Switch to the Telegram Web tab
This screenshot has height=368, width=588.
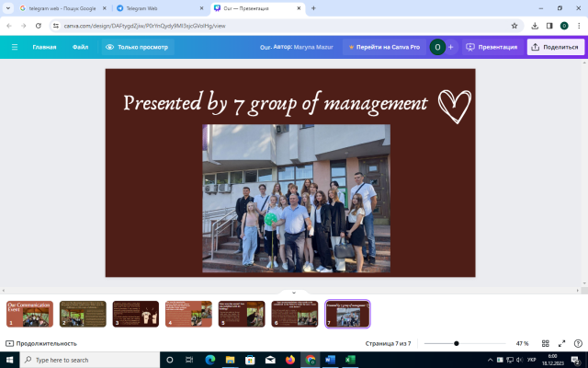[x=156, y=8]
